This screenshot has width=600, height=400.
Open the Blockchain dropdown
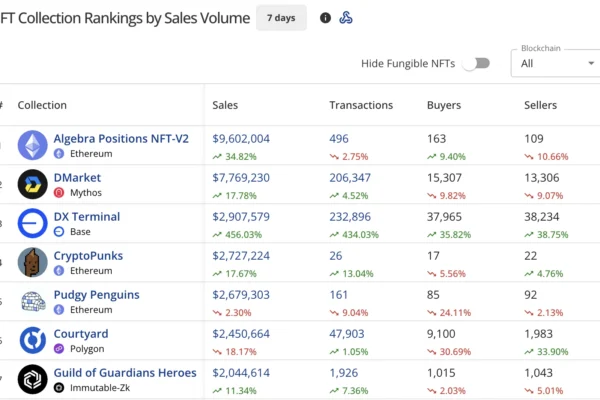pyautogui.click(x=555, y=63)
